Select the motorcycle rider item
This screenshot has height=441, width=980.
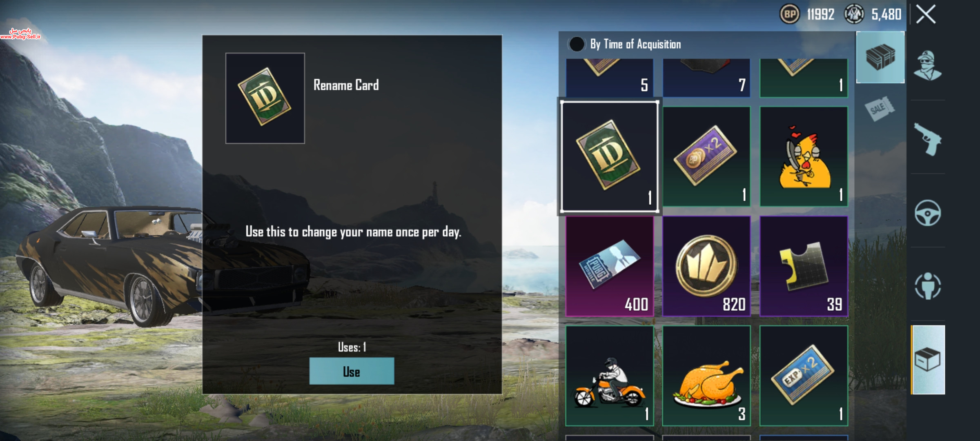pyautogui.click(x=610, y=376)
